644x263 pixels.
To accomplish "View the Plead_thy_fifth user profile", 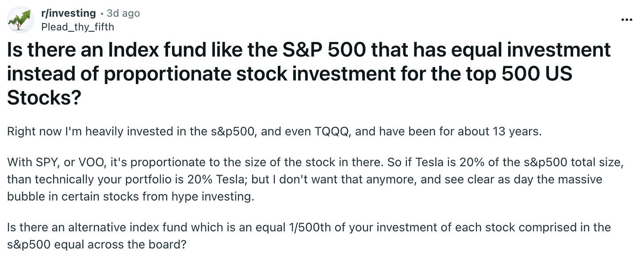I will point(77,27).
